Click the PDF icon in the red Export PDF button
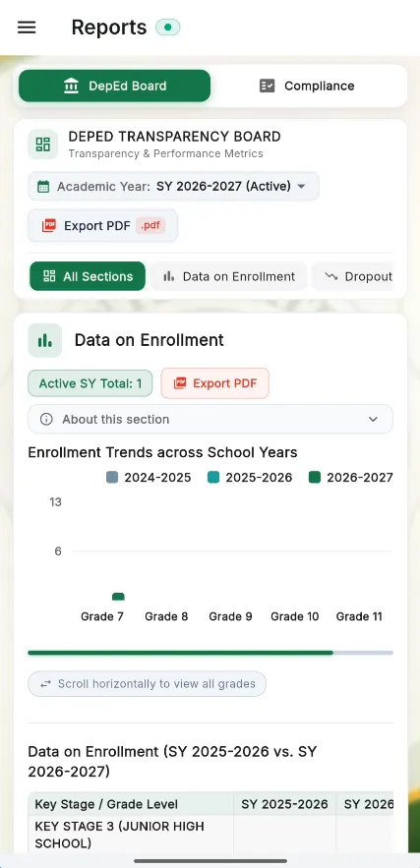The height and width of the screenshot is (868, 420). 180,383
